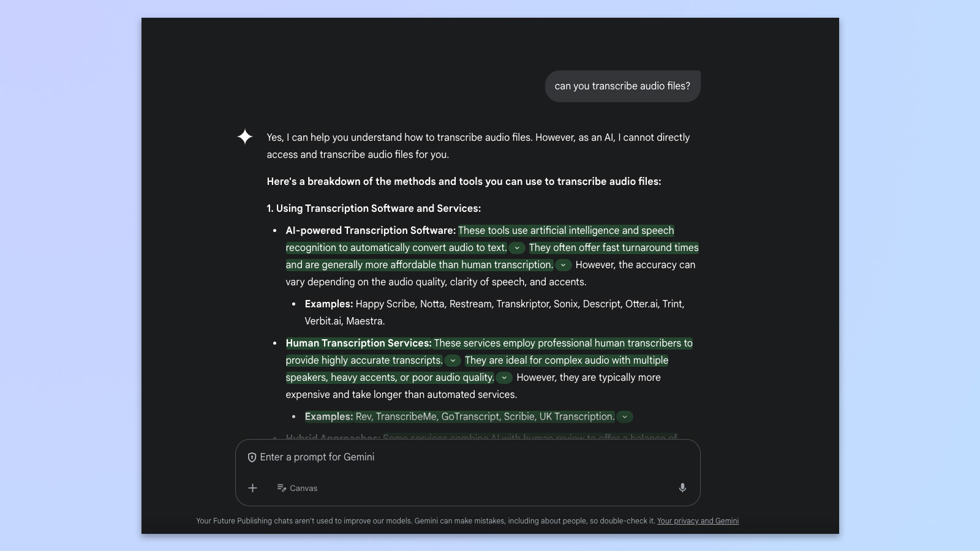
Task: Activate the microphone for voice input
Action: [x=682, y=488]
